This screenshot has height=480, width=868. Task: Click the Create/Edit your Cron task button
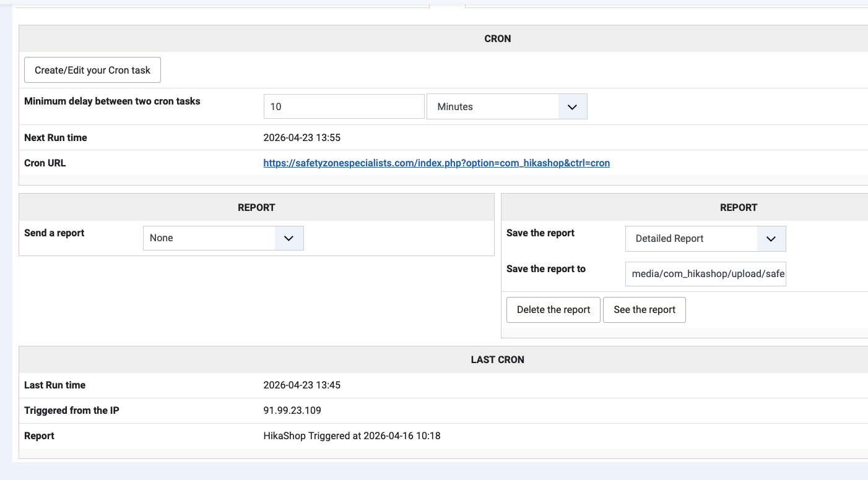click(92, 71)
